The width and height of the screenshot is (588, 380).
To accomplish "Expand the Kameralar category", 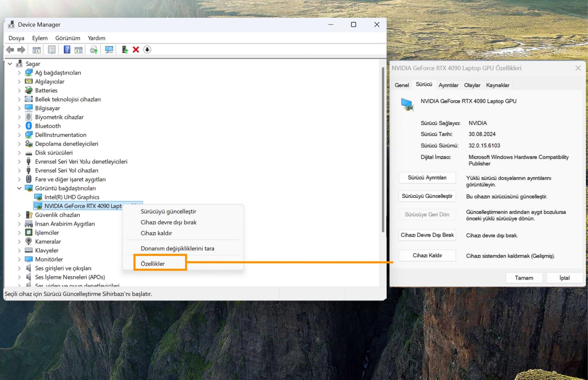I will tap(19, 241).
